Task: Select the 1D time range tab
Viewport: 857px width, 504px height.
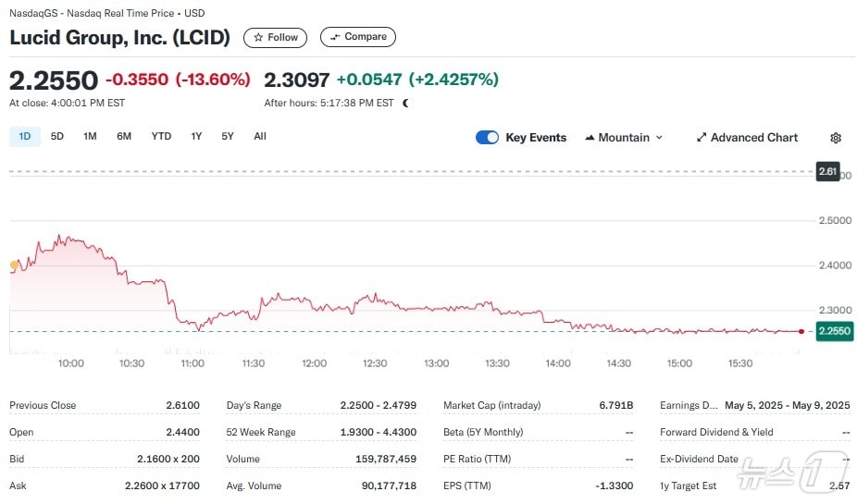Action: click(x=25, y=137)
